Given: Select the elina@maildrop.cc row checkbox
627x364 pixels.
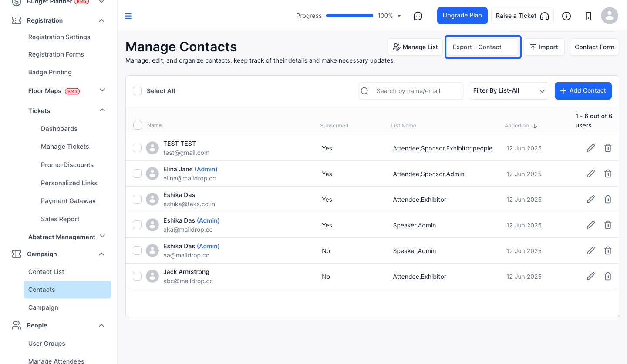Looking at the screenshot, I should point(137,174).
